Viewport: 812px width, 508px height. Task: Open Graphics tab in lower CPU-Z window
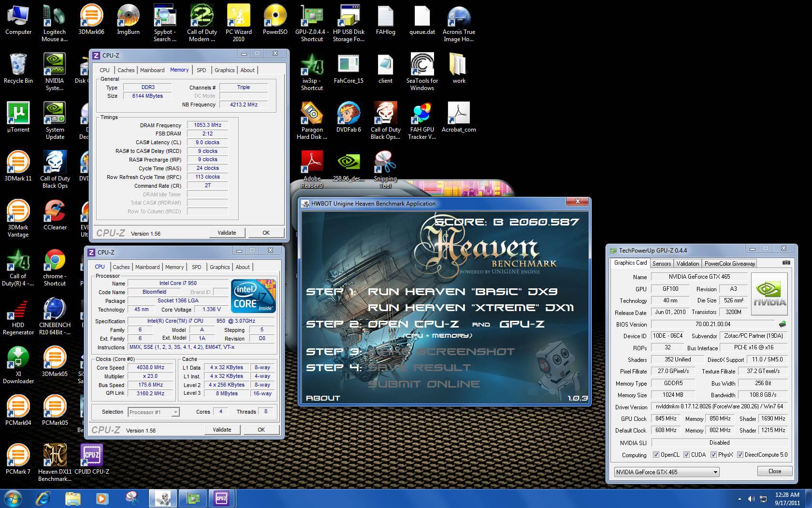tap(219, 267)
